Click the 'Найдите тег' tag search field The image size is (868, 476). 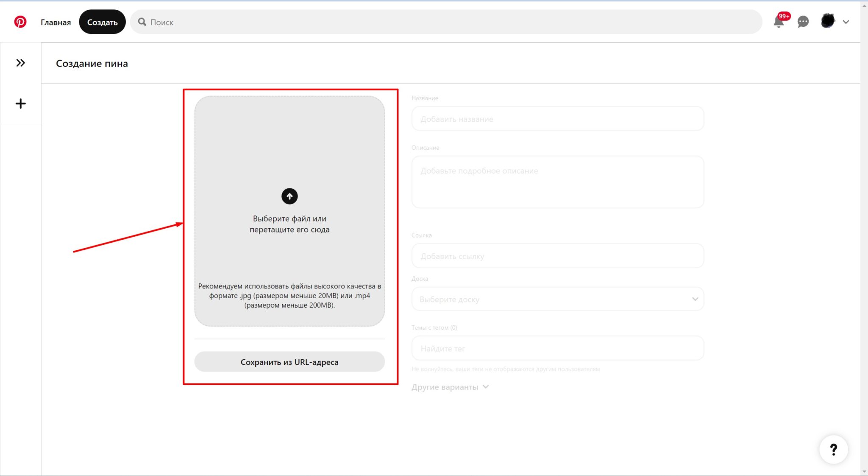(557, 348)
